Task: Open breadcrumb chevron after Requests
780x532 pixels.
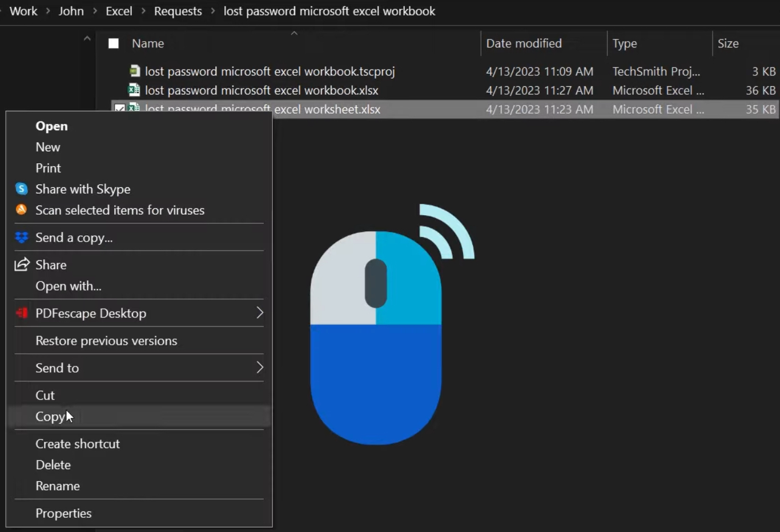Action: (x=213, y=11)
